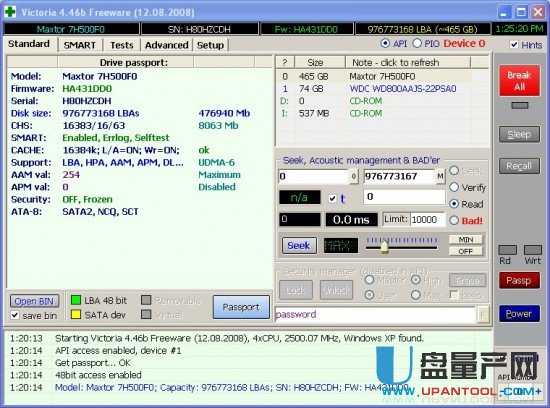Click the green cross Victoria app icon
The image size is (550, 408).
[x=10, y=12]
